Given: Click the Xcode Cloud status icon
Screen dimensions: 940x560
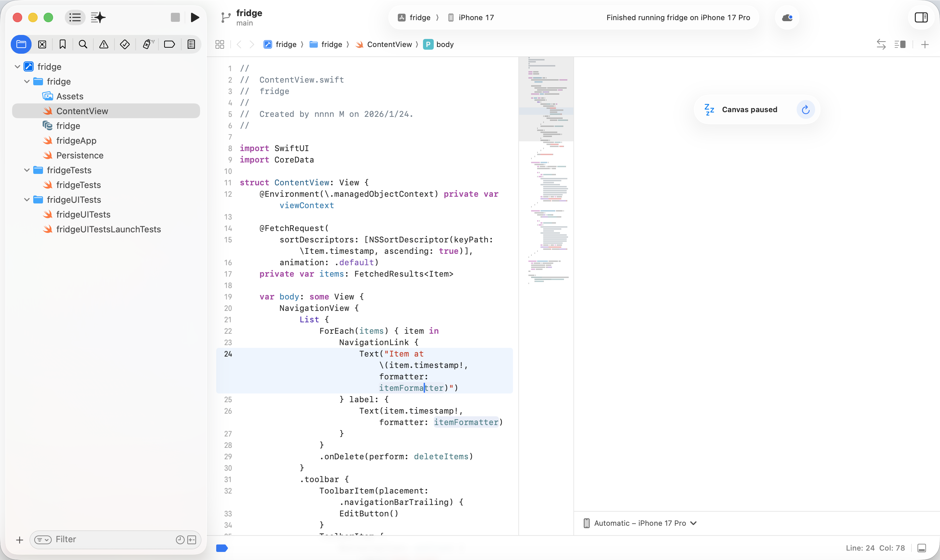Looking at the screenshot, I should click(787, 18).
